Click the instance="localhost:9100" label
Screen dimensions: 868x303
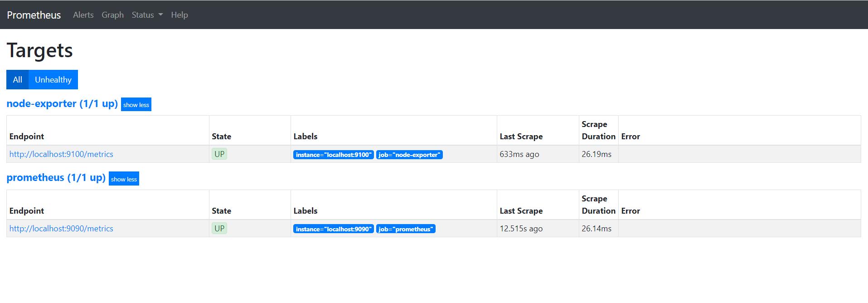334,155
